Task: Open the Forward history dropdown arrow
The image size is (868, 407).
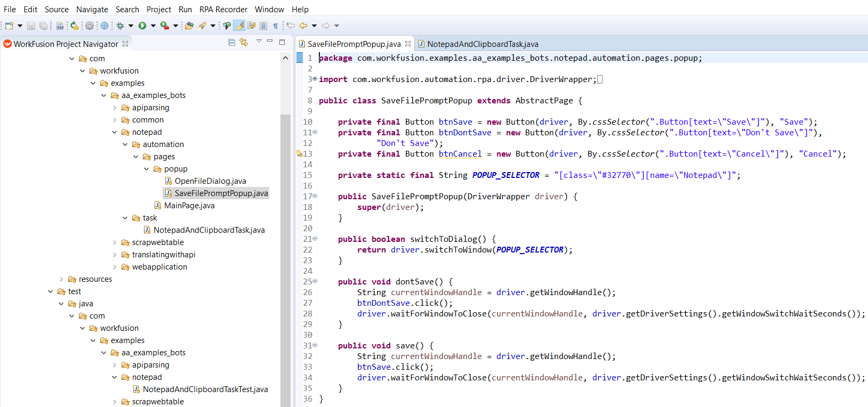Action: (x=336, y=26)
